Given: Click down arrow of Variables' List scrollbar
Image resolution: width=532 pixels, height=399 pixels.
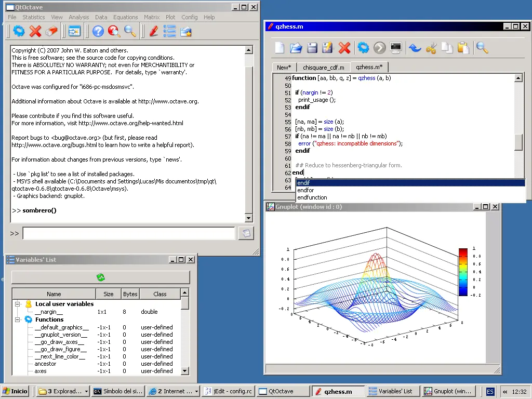Looking at the screenshot, I should pos(184,371).
